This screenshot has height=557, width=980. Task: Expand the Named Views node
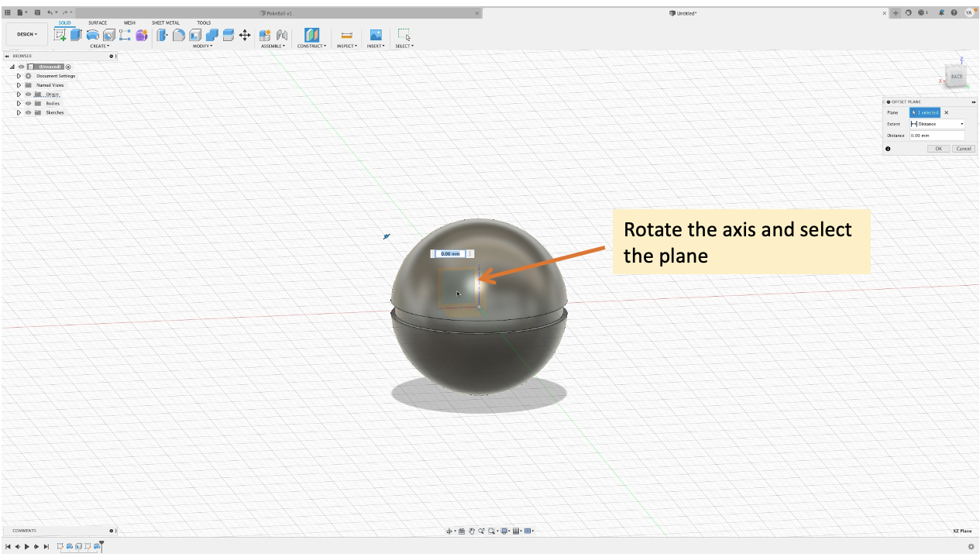point(19,85)
